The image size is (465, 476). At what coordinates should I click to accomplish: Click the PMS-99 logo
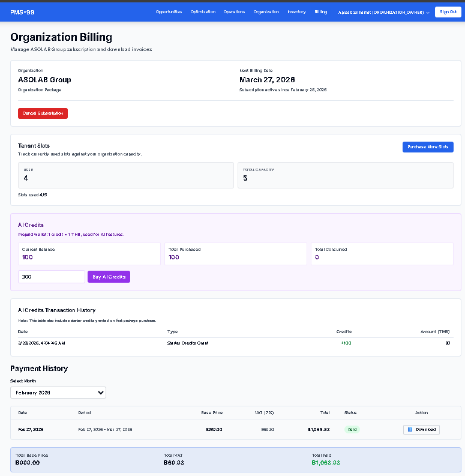click(22, 12)
